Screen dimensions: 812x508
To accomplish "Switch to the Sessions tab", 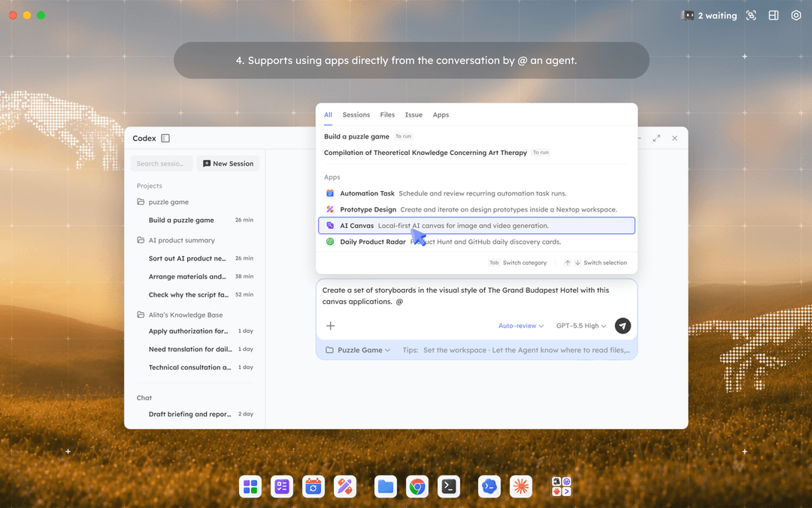I will point(356,114).
